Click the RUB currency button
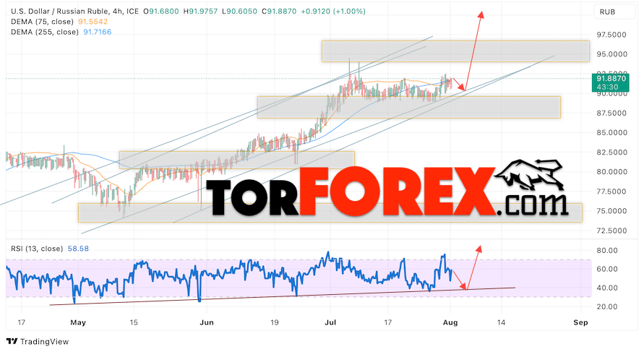 [614, 12]
